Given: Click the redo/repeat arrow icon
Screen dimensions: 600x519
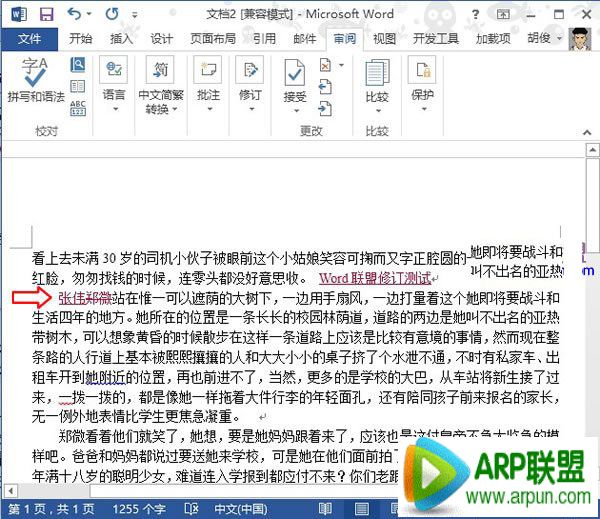Looking at the screenshot, I should [112, 15].
